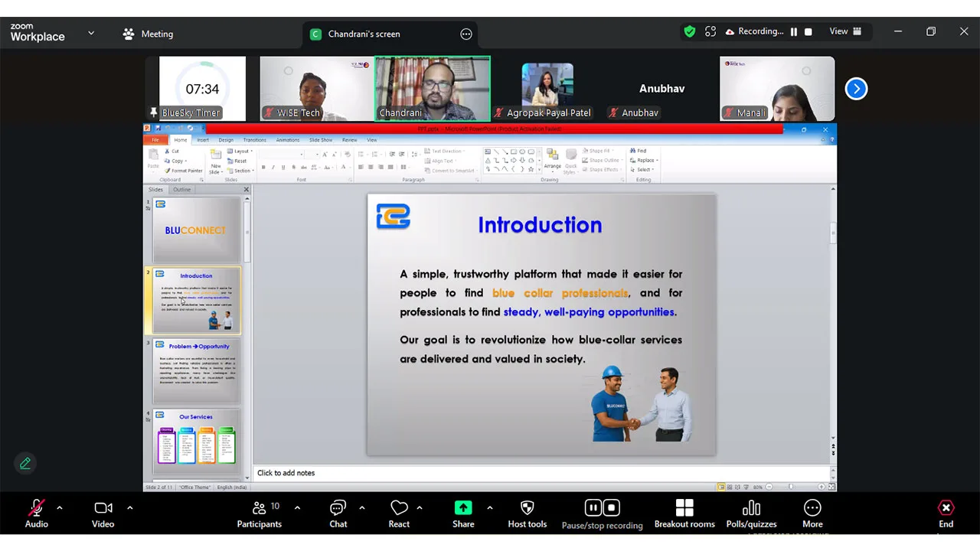Expand video options arrow
This screenshot has height=551, width=980.
coord(129,507)
